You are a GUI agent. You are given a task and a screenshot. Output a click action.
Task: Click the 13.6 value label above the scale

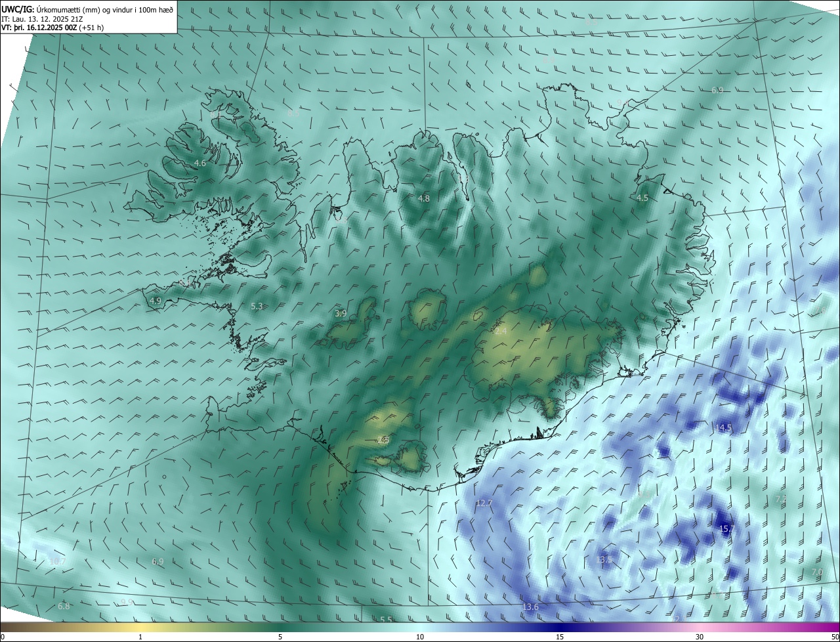click(530, 607)
